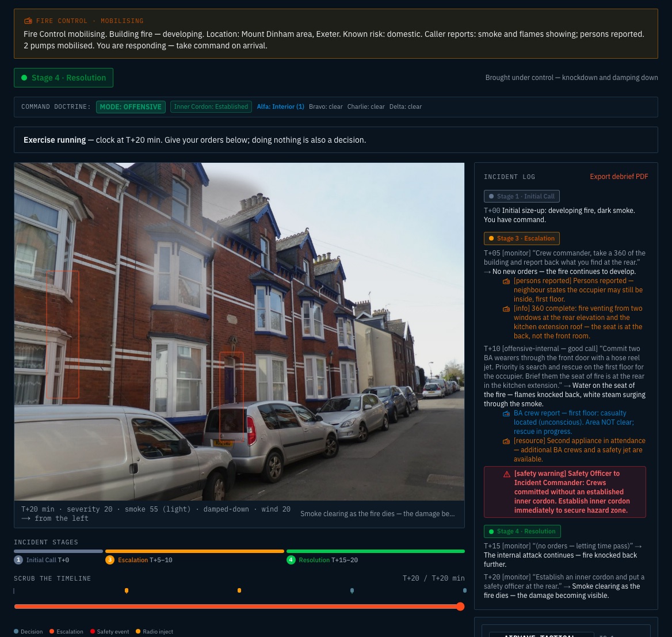Click the MODE: OFFENSIVE badge
The image size is (672, 637).
[x=131, y=106]
